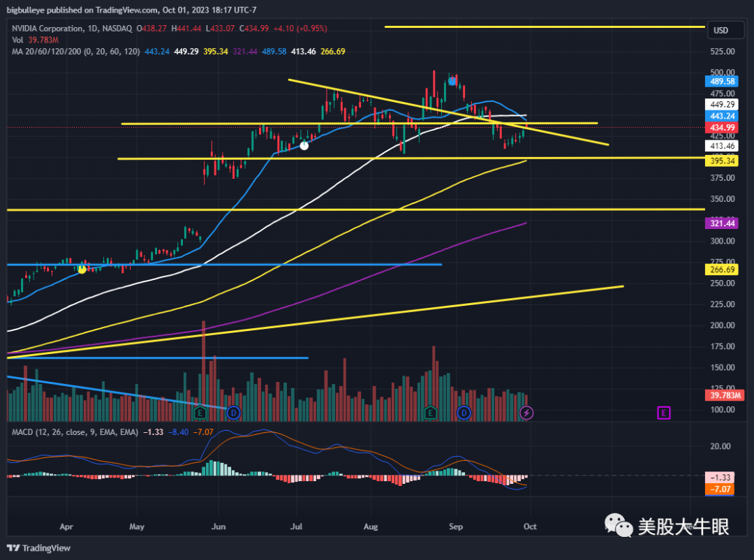The height and width of the screenshot is (560, 754).
Task: Click the Vol indicator legend label
Action: [17, 40]
